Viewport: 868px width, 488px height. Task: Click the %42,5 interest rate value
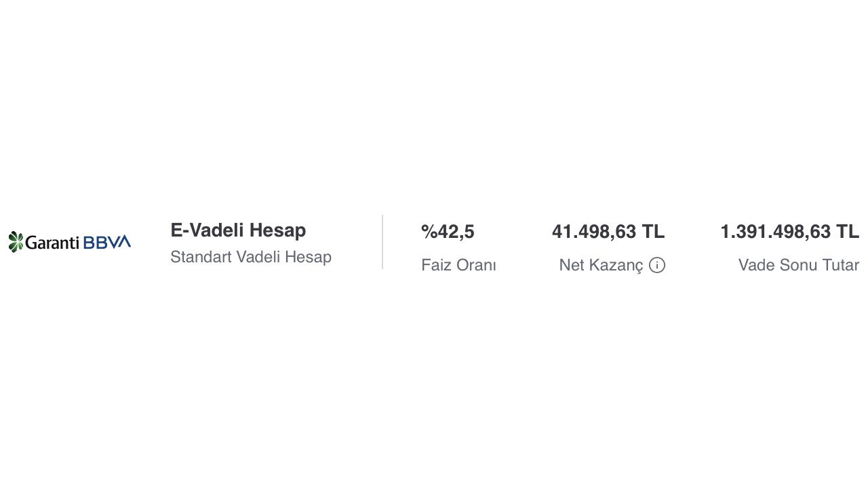tap(448, 232)
